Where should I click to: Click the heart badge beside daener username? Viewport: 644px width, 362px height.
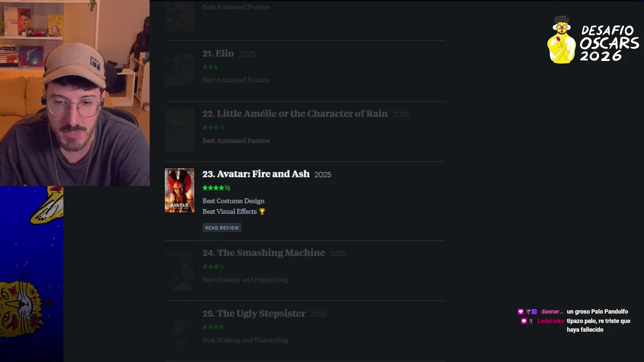click(x=521, y=312)
